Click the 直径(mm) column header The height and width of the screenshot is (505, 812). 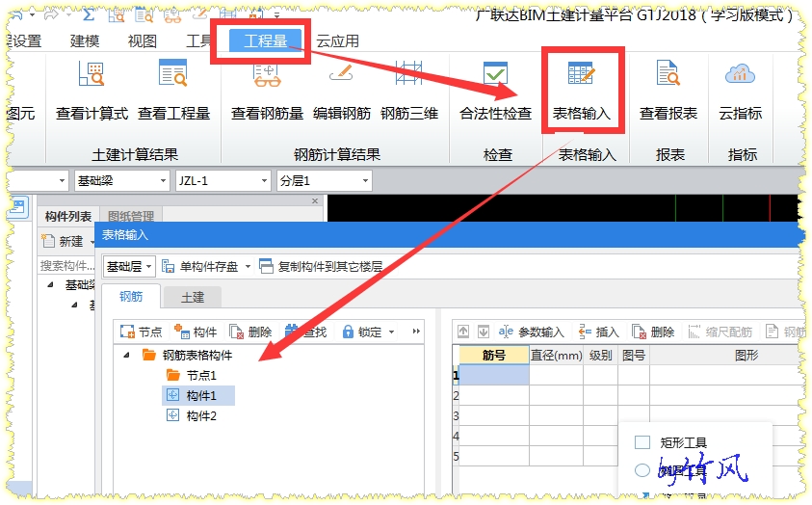pyautogui.click(x=556, y=356)
